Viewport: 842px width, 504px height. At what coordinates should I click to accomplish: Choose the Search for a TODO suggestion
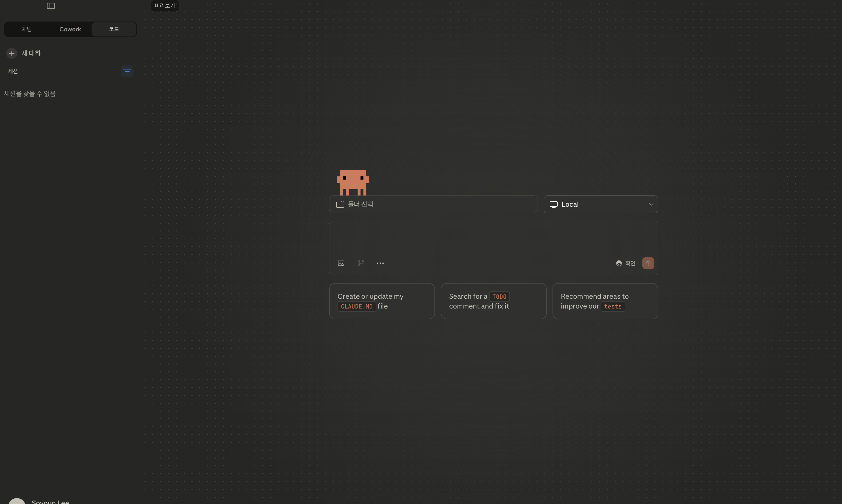(x=493, y=301)
